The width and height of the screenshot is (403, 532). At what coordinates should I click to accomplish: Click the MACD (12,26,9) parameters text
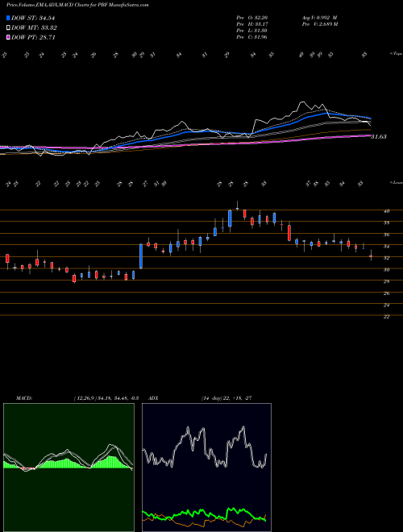click(106, 398)
